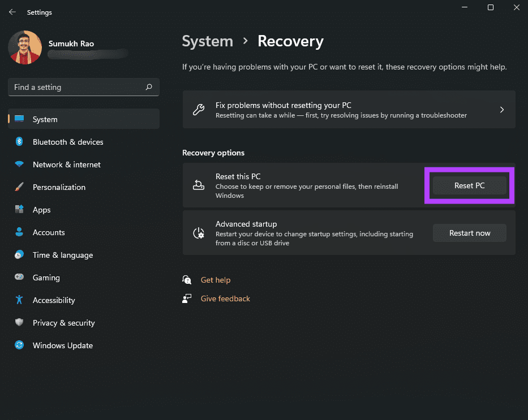The width and height of the screenshot is (528, 420).
Task: Click the Accessibility figure icon
Action: (x=19, y=300)
